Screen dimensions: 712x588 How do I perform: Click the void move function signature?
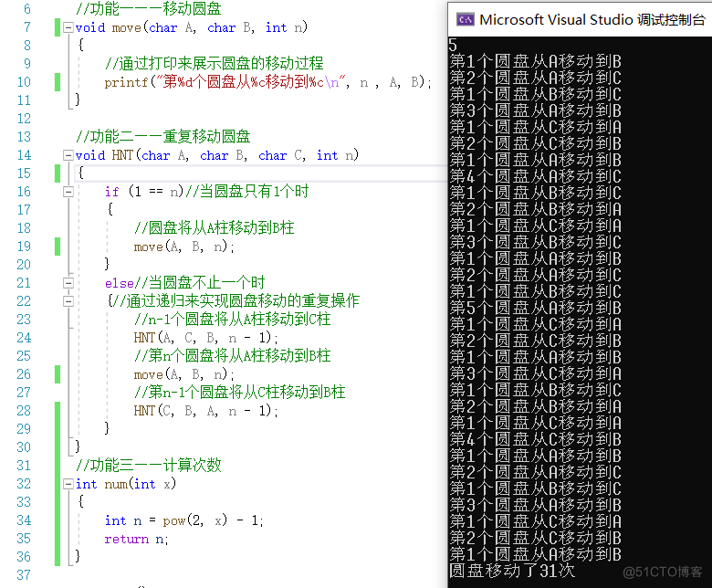click(192, 27)
